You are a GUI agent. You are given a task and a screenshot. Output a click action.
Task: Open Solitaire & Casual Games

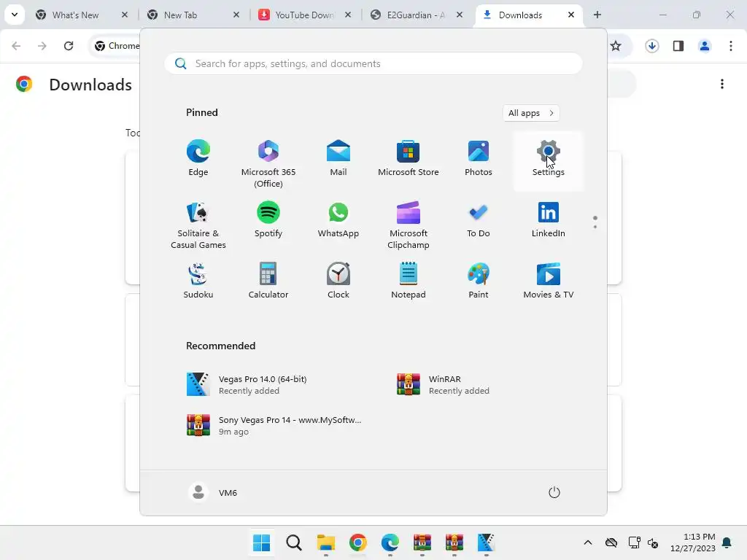(198, 225)
